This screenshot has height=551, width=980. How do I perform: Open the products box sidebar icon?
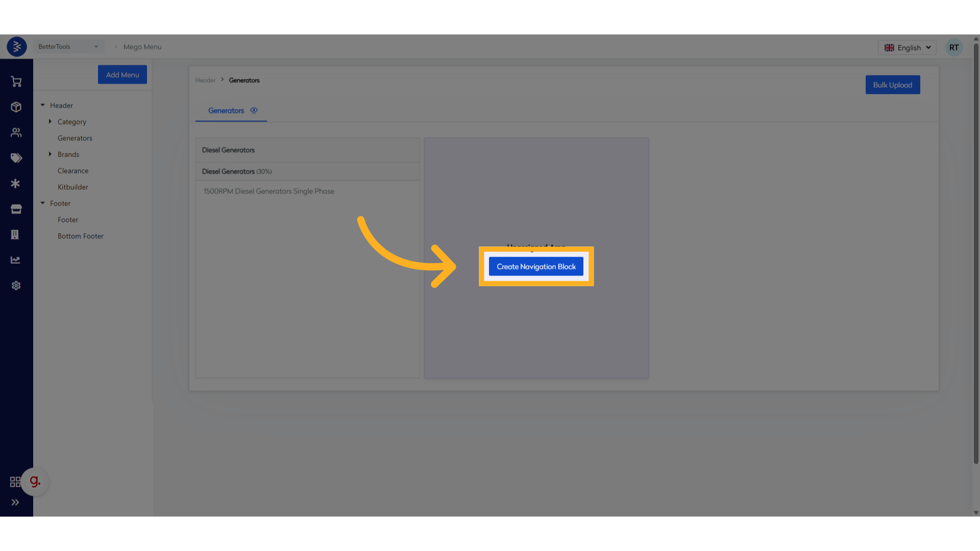click(x=16, y=107)
